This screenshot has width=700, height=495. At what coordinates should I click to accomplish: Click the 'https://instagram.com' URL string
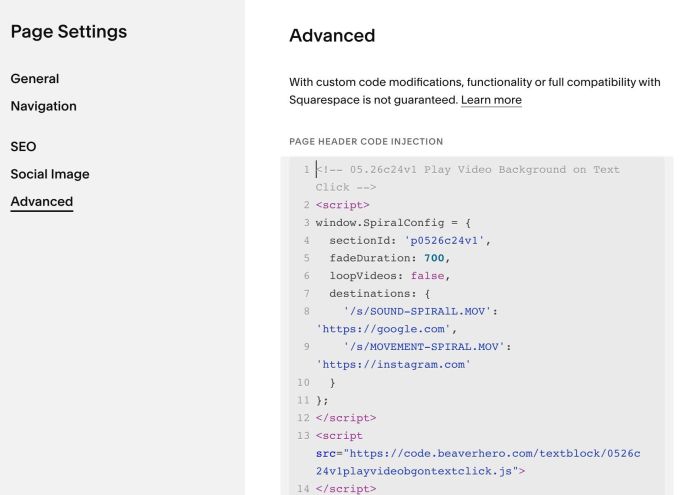click(393, 365)
